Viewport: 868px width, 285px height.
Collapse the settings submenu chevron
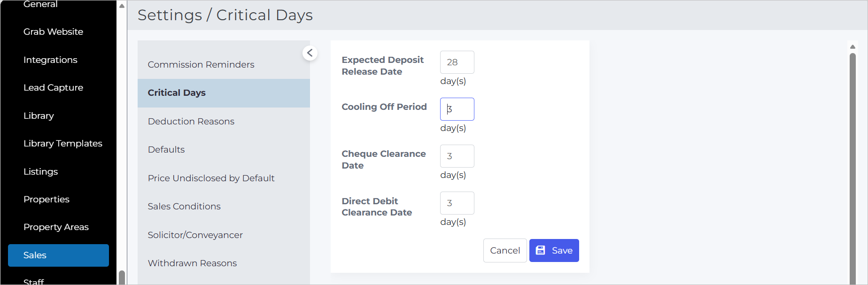(310, 53)
